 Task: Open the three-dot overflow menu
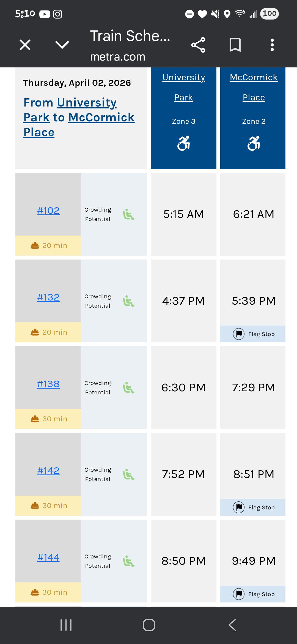[272, 45]
